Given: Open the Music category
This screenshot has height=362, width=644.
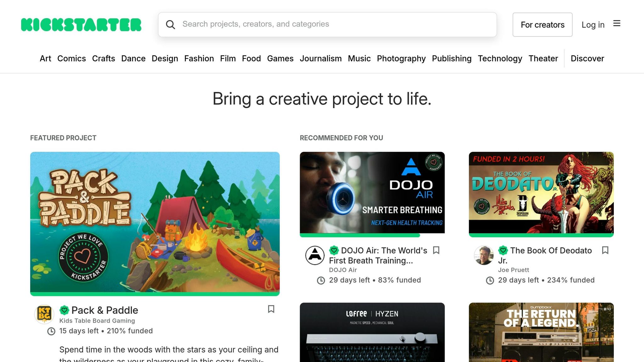Looking at the screenshot, I should (359, 58).
